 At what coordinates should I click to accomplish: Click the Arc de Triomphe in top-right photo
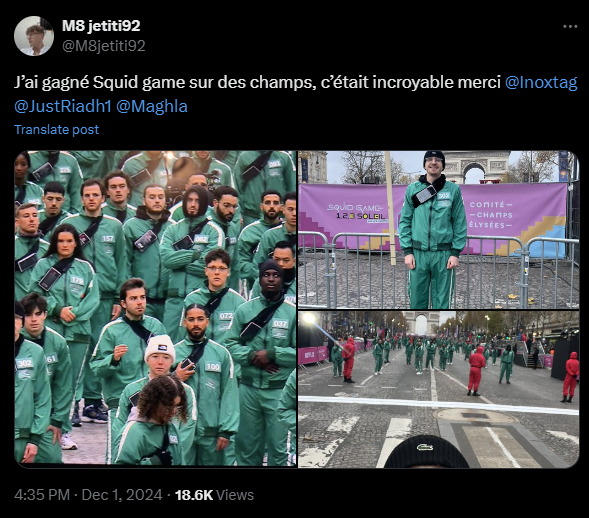click(477, 167)
